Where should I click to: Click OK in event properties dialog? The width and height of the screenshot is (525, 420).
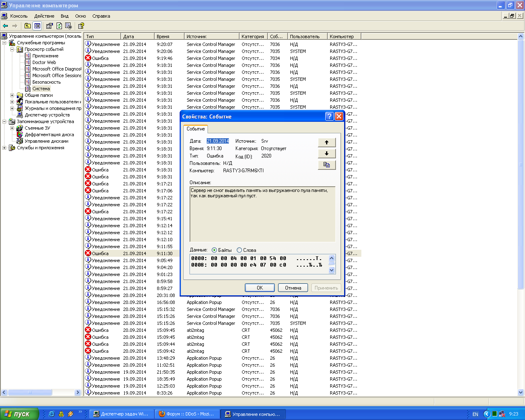[260, 288]
